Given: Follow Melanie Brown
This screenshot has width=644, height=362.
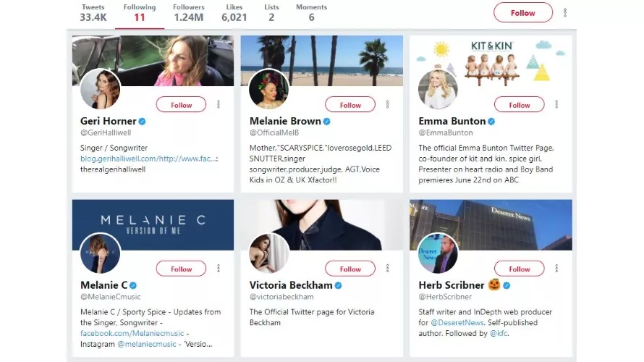Looking at the screenshot, I should [350, 105].
